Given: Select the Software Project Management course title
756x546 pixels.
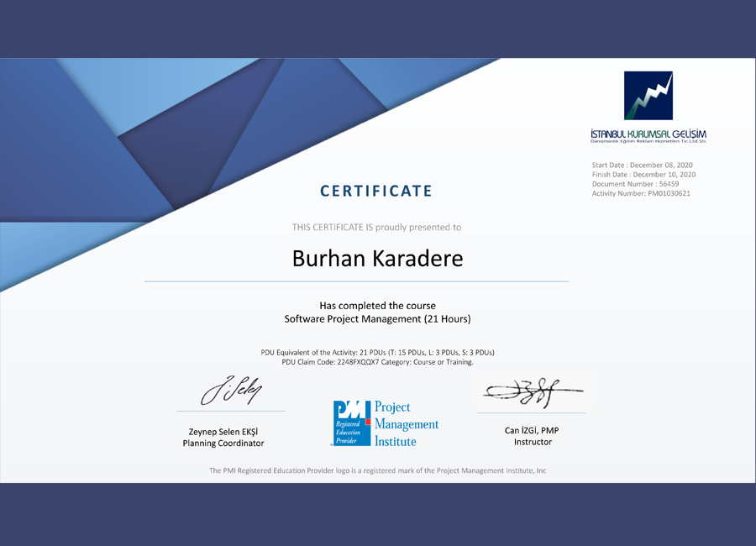Looking at the screenshot, I should pos(377,319).
